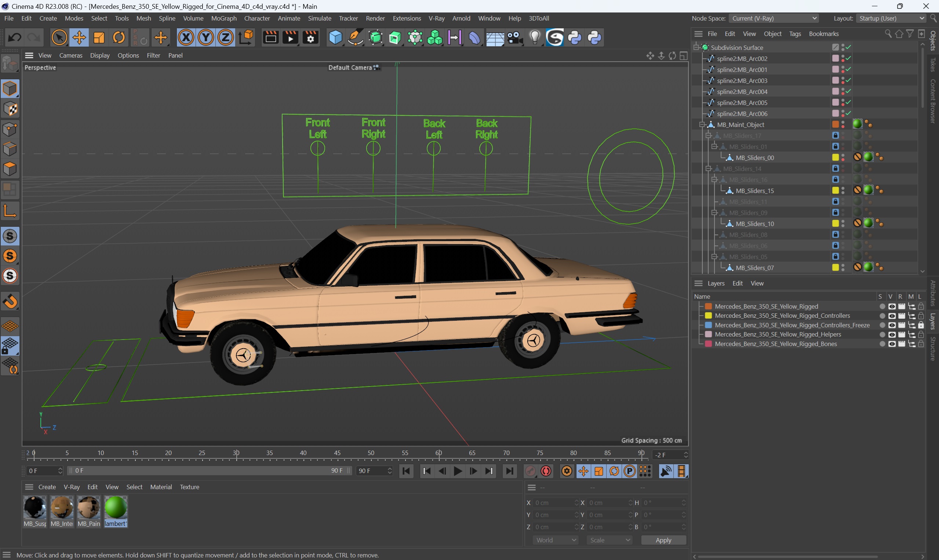
Task: Click the Apply button
Action: click(x=663, y=540)
